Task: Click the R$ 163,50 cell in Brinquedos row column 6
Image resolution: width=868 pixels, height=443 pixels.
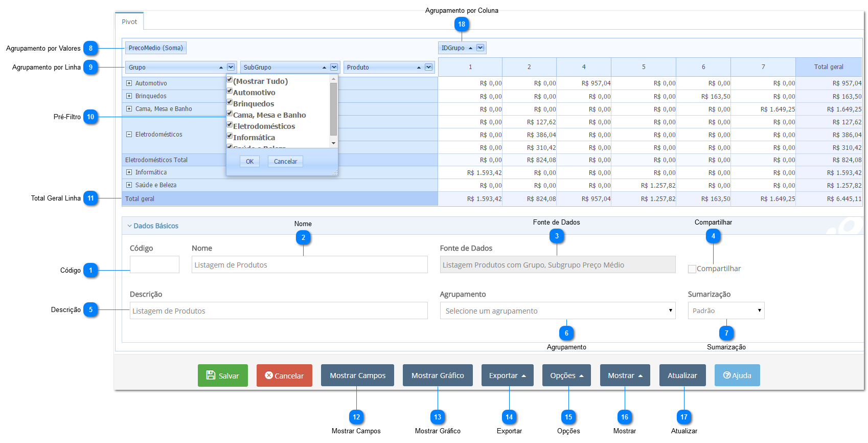Action: tap(703, 96)
